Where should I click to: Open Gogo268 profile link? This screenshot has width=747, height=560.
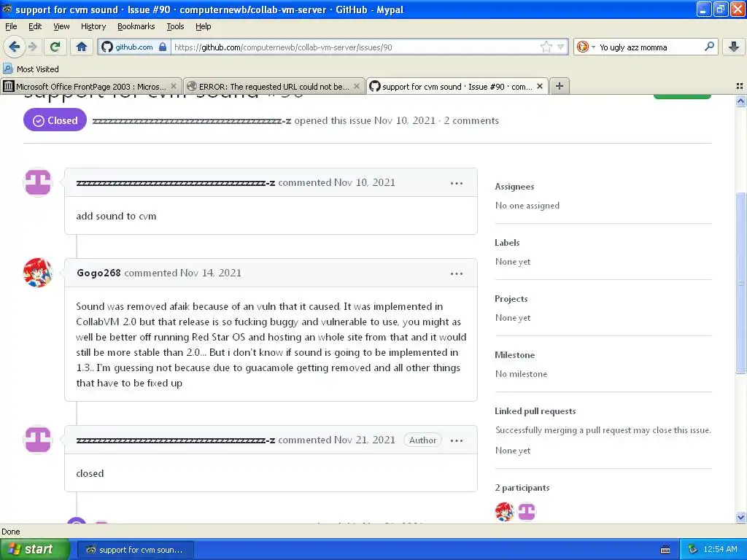pos(98,273)
